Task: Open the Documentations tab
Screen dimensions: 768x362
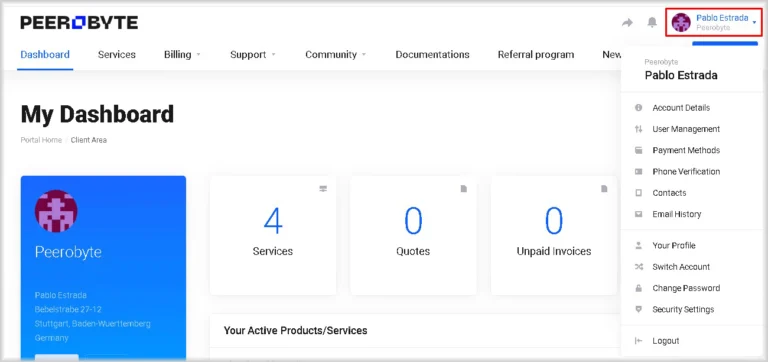Action: pyautogui.click(x=432, y=54)
